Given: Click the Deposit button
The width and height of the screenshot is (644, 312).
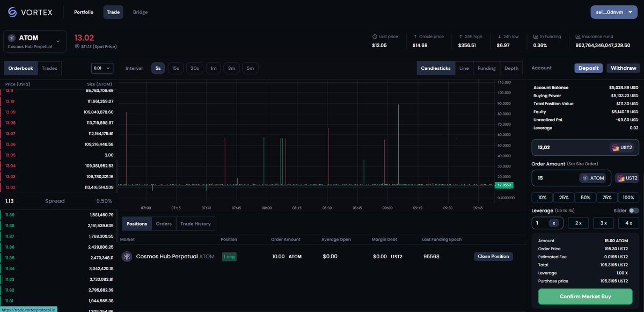Looking at the screenshot, I should (589, 68).
